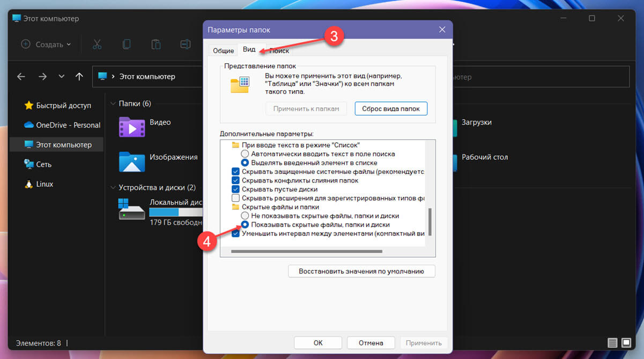Click the Paste icon in Explorer toolbar
The height and width of the screenshot is (359, 644).
coord(156,45)
